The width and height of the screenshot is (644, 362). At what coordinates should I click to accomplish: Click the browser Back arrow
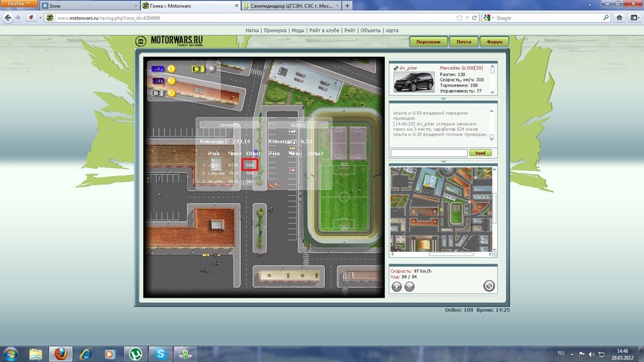tap(8, 17)
